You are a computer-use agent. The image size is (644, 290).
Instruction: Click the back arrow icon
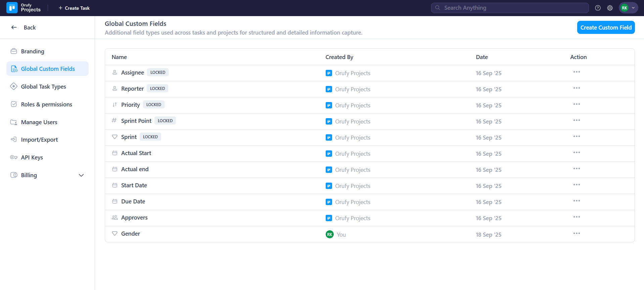point(14,28)
